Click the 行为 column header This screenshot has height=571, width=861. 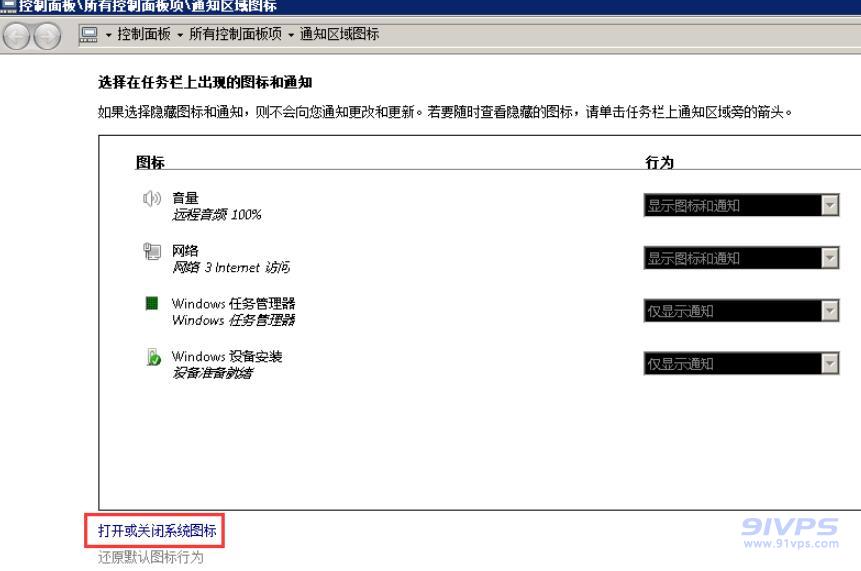(659, 162)
